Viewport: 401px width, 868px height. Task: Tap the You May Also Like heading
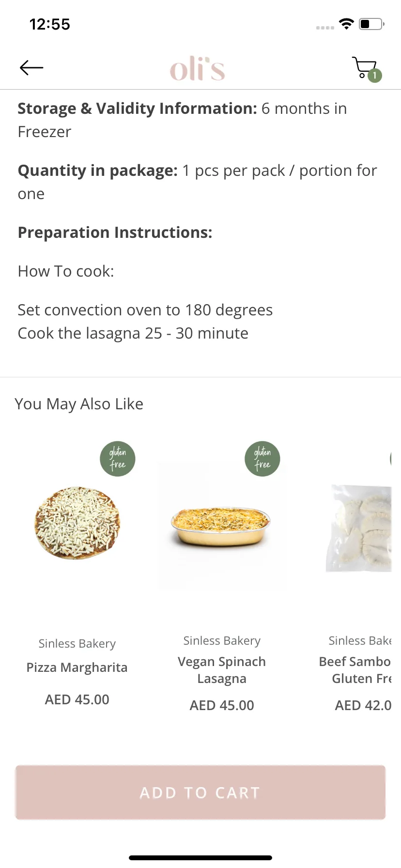pos(79,404)
